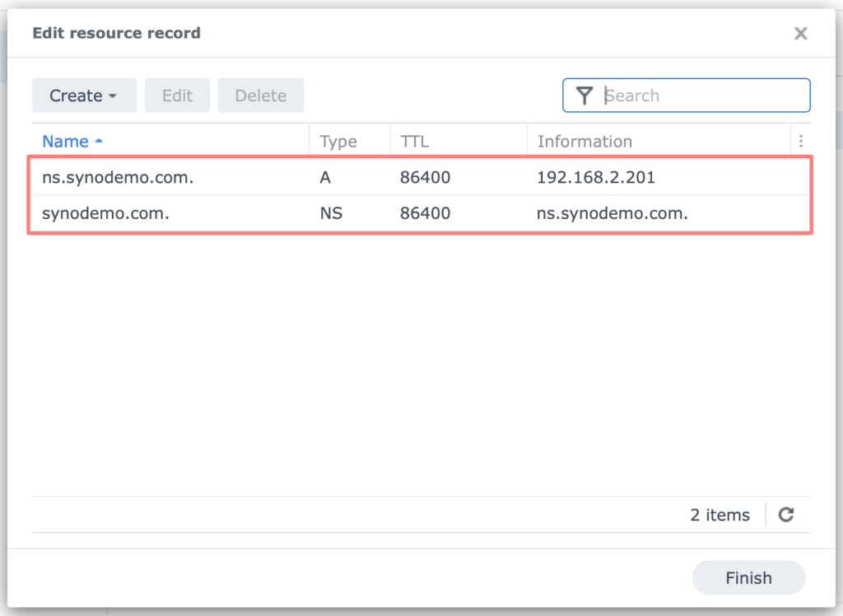
Task: Click the refresh icon beside 2 items
Action: click(786, 515)
